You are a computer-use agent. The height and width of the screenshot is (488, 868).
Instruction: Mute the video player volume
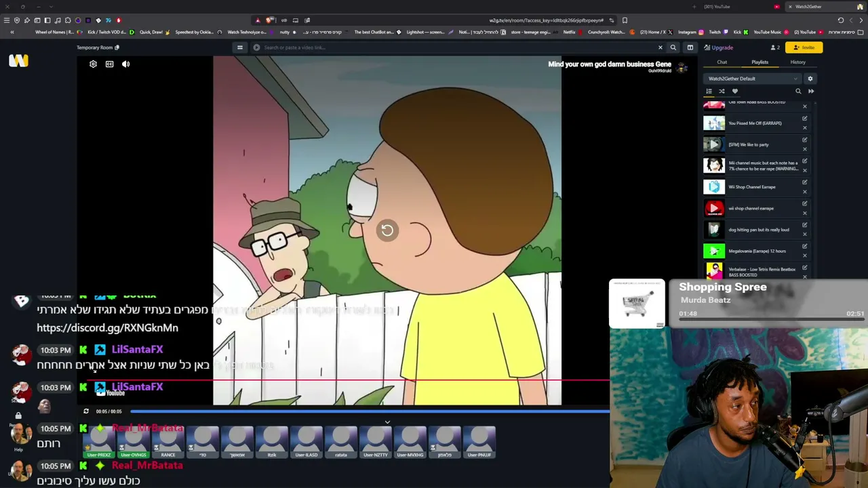pos(125,64)
